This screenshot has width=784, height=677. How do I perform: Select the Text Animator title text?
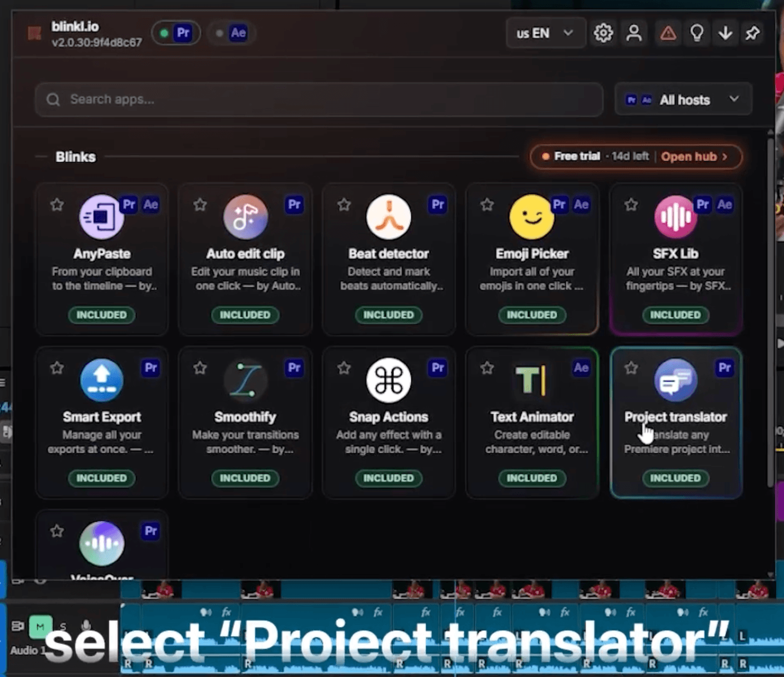532,417
